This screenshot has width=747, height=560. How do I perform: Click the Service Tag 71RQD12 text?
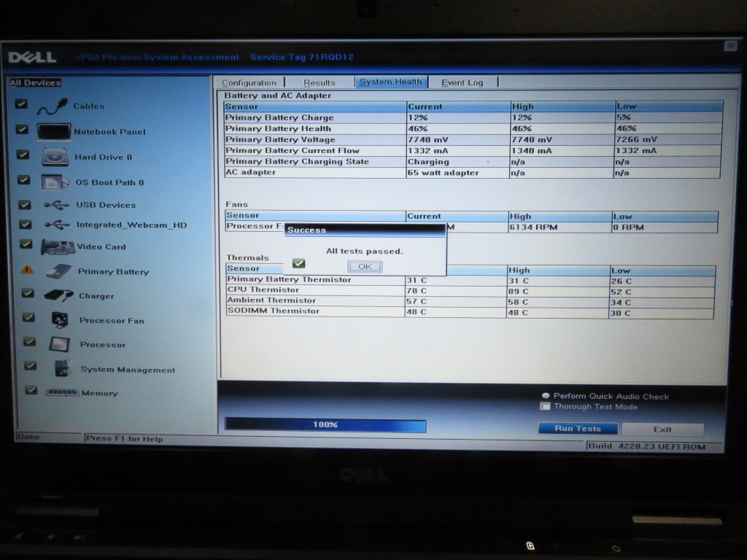(x=302, y=57)
